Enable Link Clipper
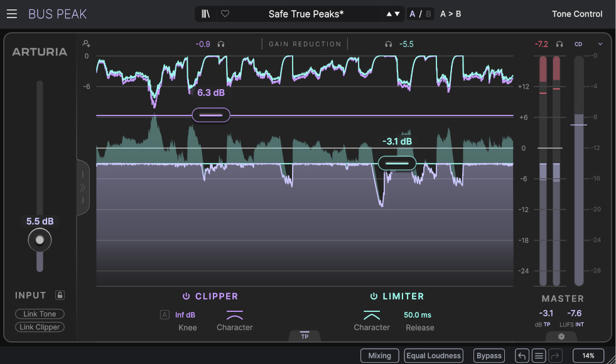 40,327
